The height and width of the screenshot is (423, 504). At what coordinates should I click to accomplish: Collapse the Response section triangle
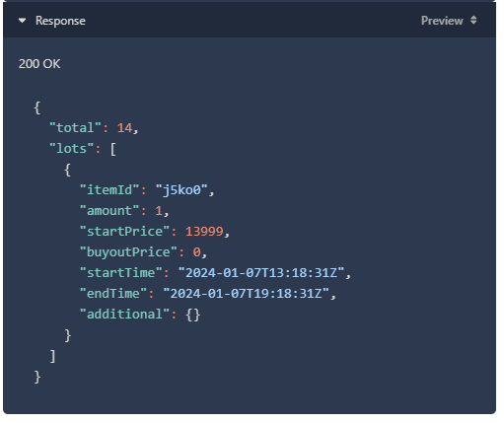[x=22, y=21]
